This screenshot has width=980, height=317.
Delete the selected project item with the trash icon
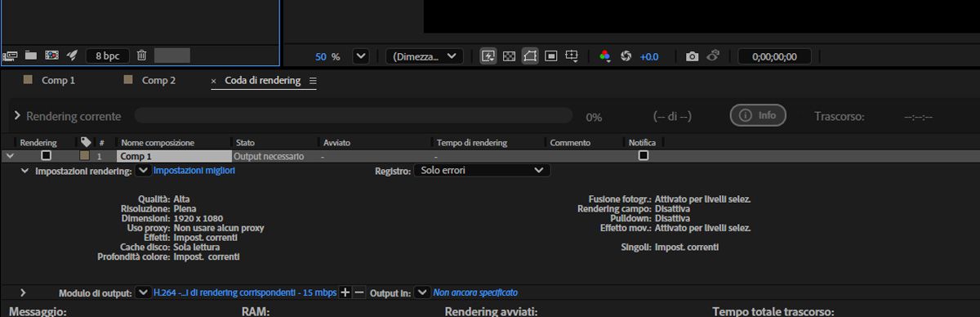pos(141,56)
